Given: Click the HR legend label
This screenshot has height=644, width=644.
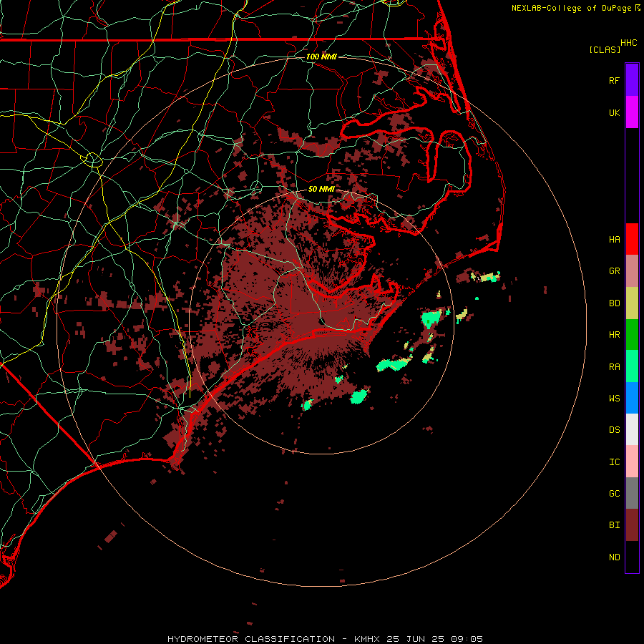Looking at the screenshot, I should click(x=615, y=335).
